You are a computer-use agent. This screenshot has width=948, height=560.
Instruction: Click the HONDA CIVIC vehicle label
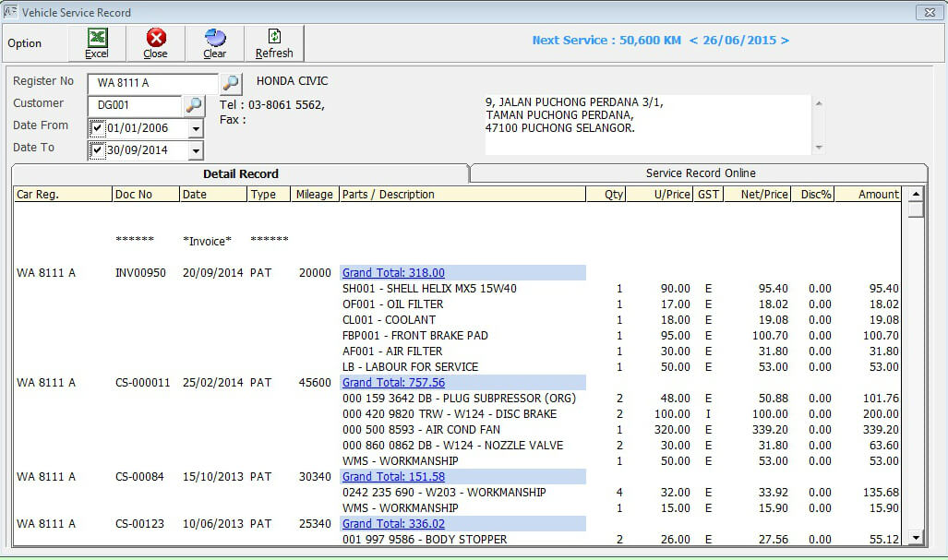coord(292,81)
